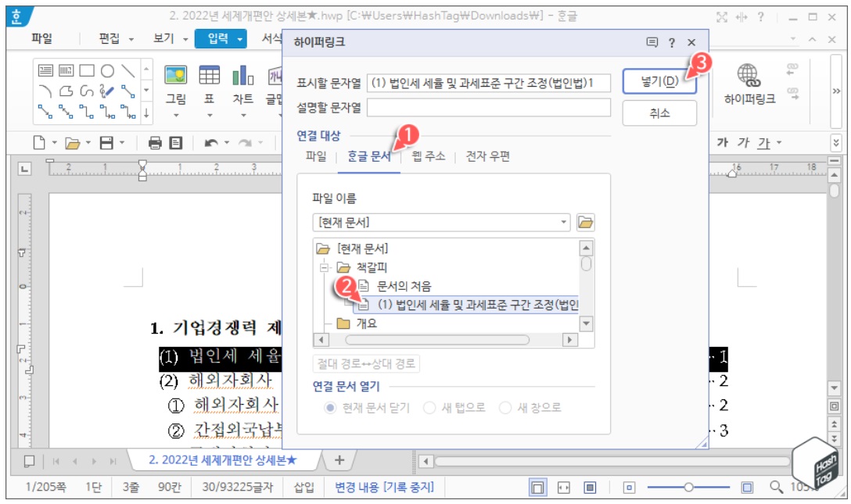
Task: Click the 설명할 문자열 empty field
Action: [x=488, y=107]
